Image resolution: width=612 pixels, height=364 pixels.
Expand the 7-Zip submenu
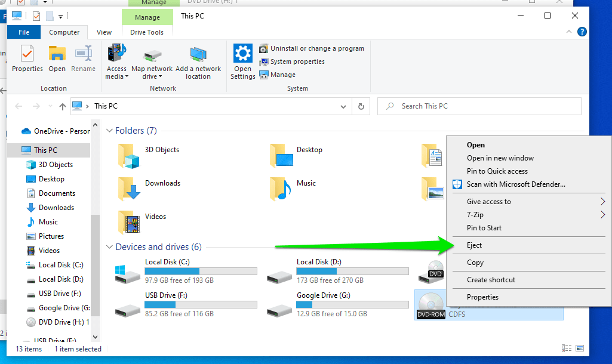tap(602, 215)
